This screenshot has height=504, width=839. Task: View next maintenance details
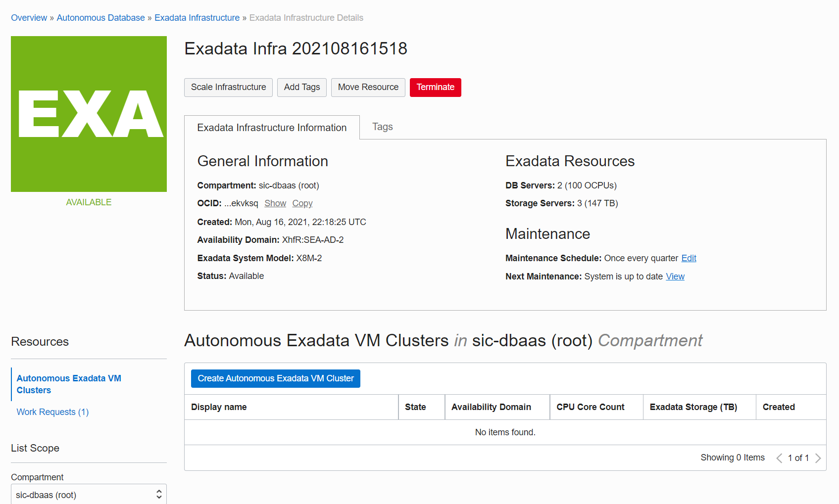[x=675, y=276]
